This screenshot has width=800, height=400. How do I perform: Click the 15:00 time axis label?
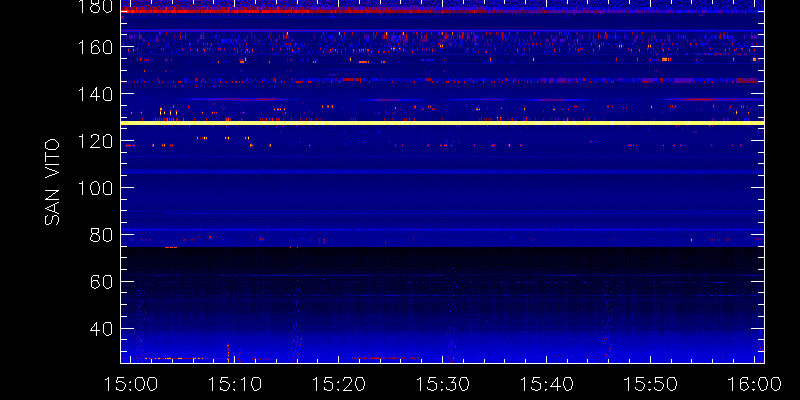130,384
